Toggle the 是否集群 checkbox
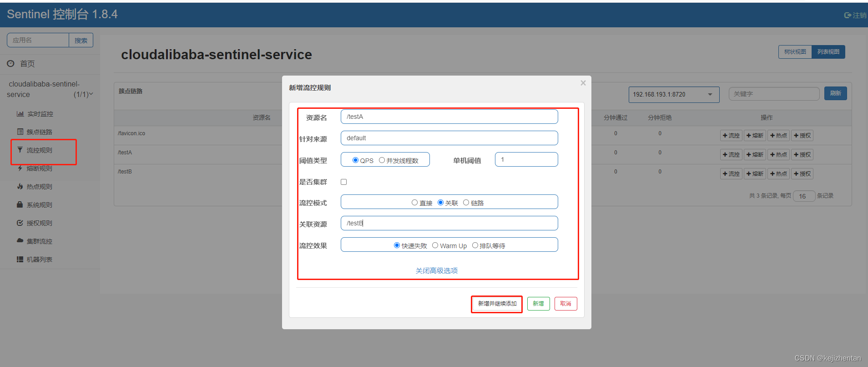868x367 pixels. click(x=343, y=182)
